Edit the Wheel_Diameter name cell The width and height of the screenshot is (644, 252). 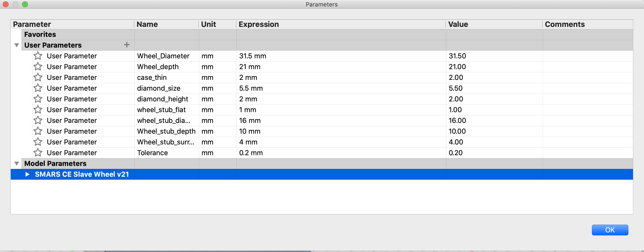click(x=167, y=56)
